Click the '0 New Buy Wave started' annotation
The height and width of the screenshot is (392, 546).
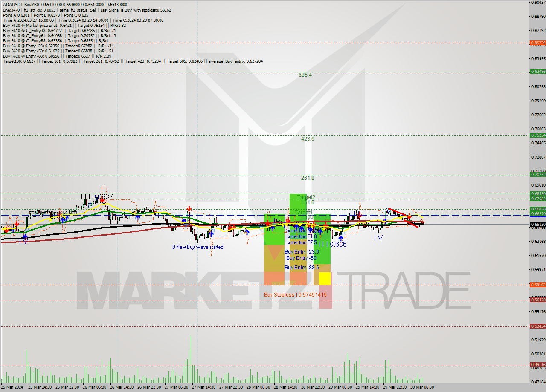(x=197, y=247)
